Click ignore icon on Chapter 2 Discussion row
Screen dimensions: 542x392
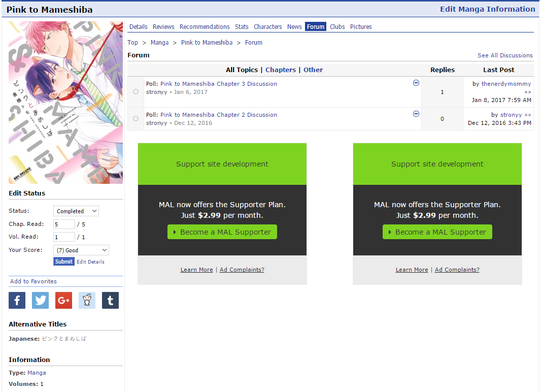[416, 114]
